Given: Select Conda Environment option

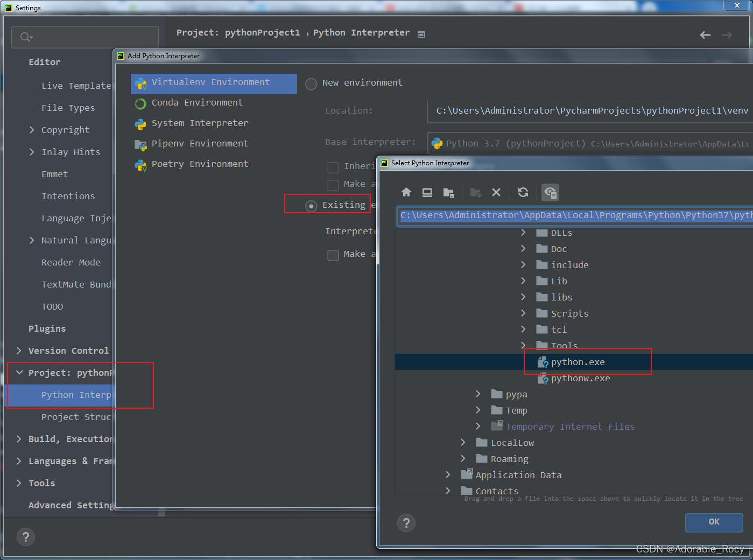Looking at the screenshot, I should 214,103.
